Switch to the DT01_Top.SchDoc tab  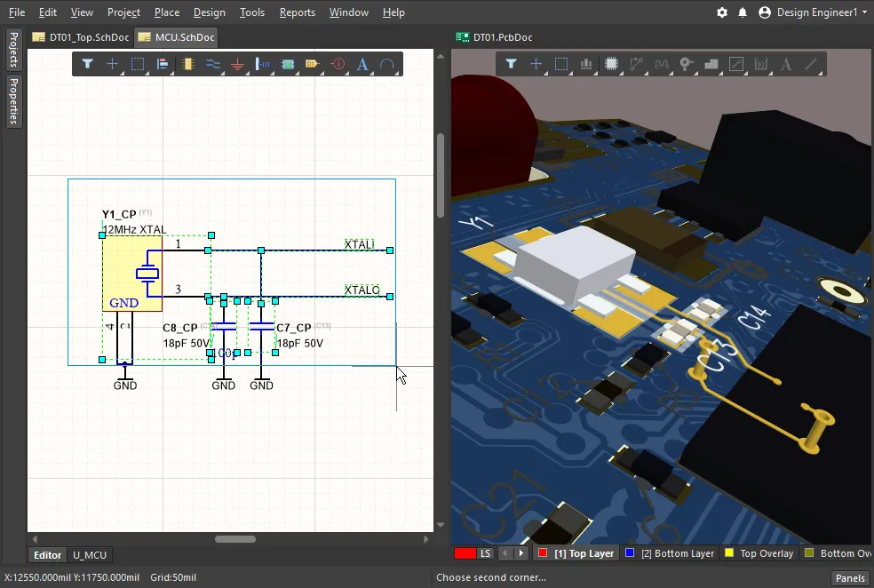click(81, 37)
